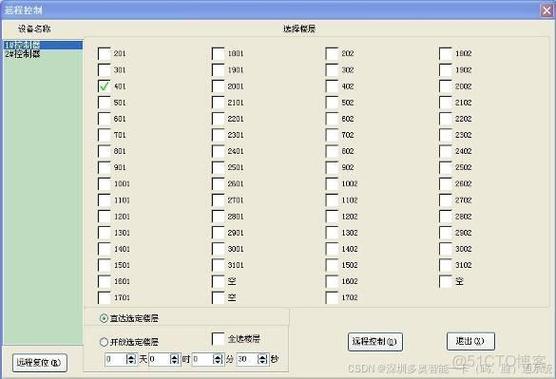Check the 1002 floor checkbox
This screenshot has width=556, height=379.
tap(332, 184)
